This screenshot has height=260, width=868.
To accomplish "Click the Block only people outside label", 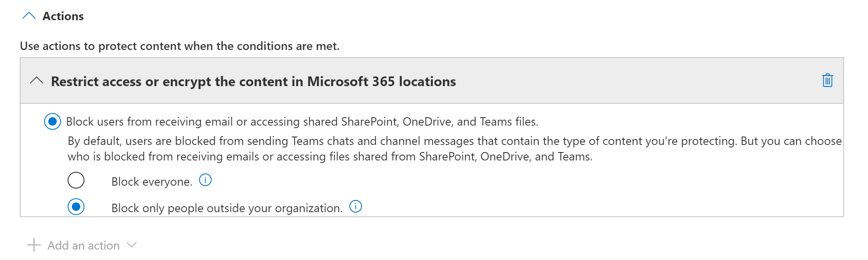I will click(x=226, y=208).
